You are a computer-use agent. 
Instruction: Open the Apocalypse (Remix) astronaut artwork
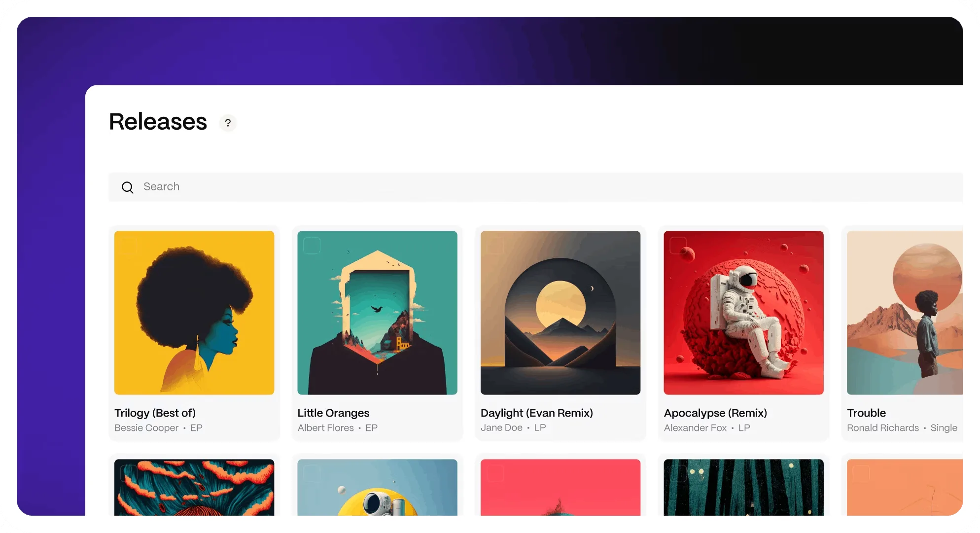pyautogui.click(x=744, y=313)
